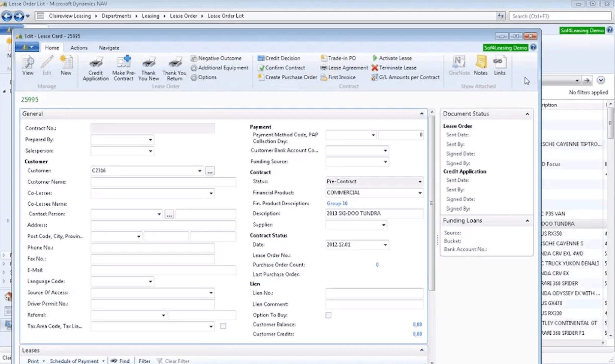Terminate Lease action
This screenshot has height=364, width=615.
pyautogui.click(x=394, y=68)
